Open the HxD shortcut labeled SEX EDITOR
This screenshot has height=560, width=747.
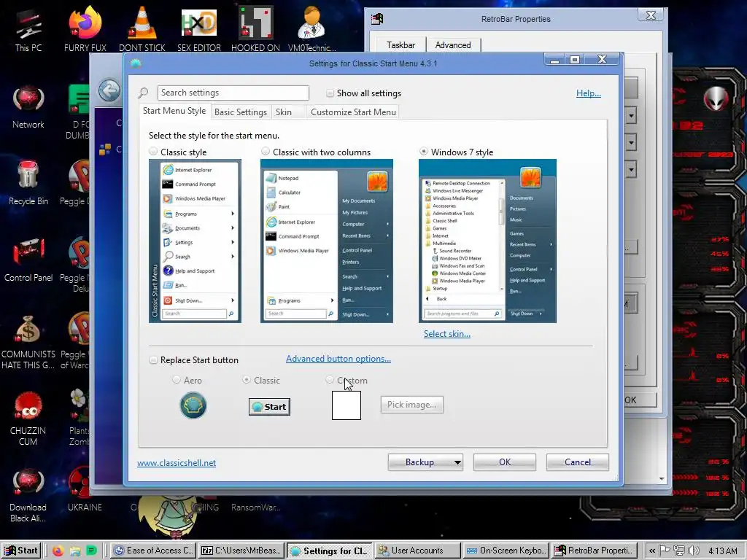pos(199,29)
